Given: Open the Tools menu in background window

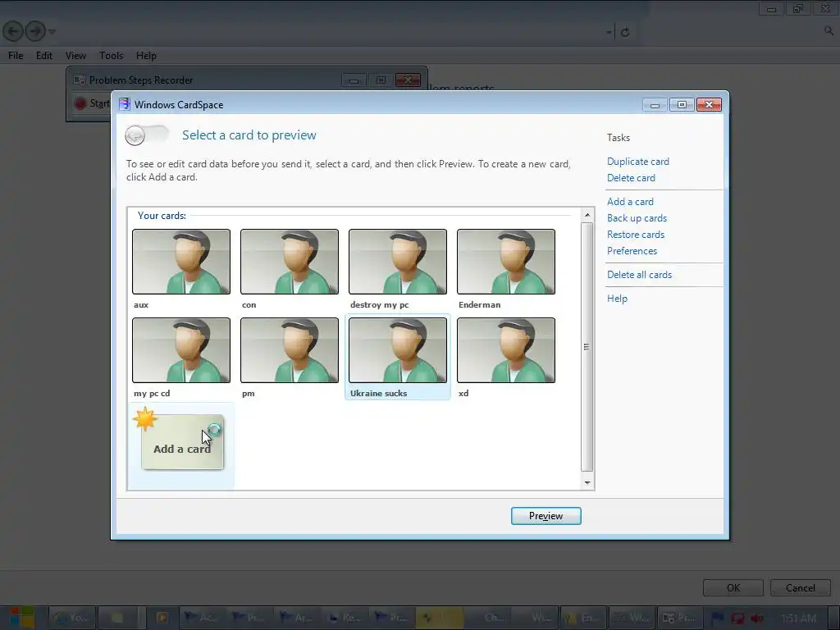Looking at the screenshot, I should (111, 56).
